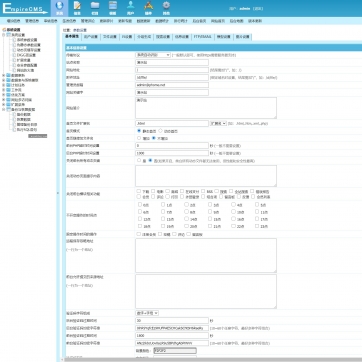Image resolution: width=362 pixels, height=362 pixels.
Task: Tick the 23点 hour checkbox
Action: point(257,226)
